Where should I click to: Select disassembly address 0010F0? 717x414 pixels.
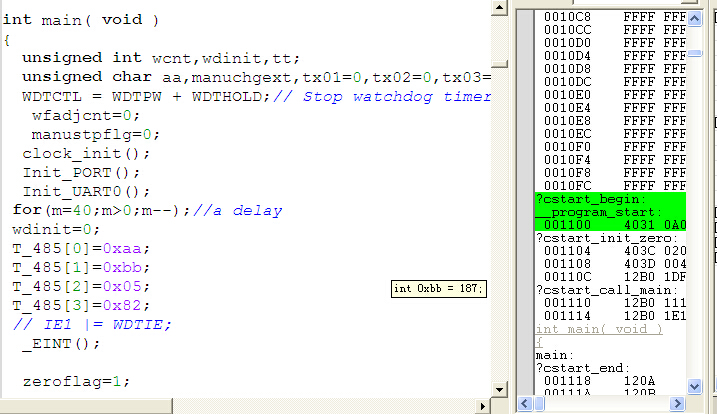coord(567,147)
